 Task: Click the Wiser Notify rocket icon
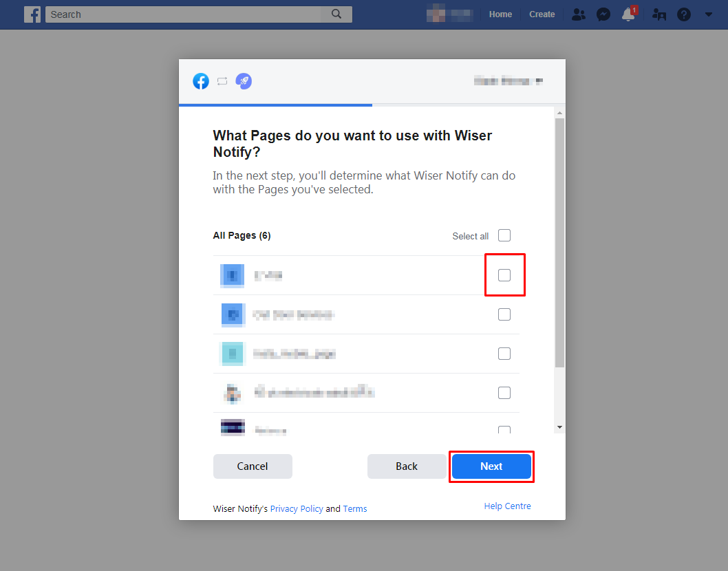pyautogui.click(x=244, y=81)
